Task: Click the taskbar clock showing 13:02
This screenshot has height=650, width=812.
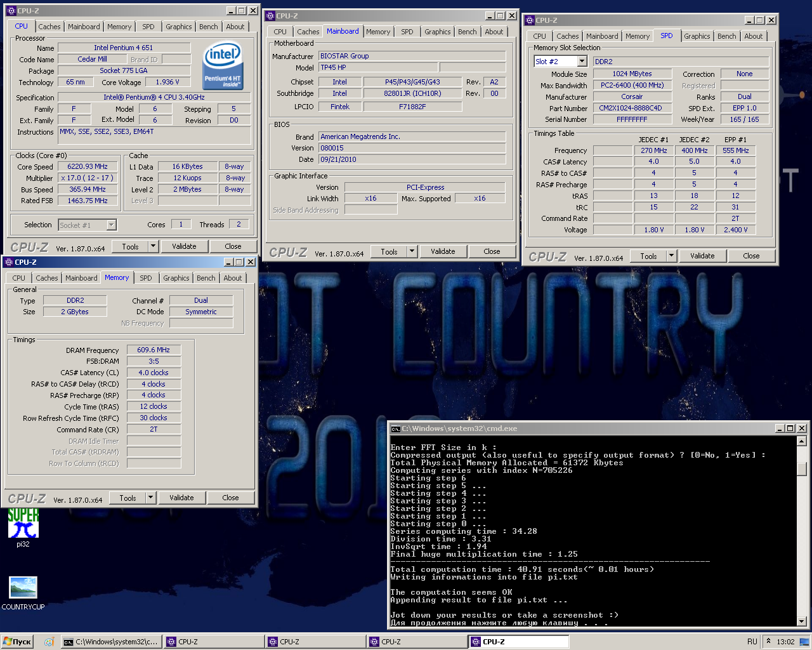Action: tap(785, 642)
